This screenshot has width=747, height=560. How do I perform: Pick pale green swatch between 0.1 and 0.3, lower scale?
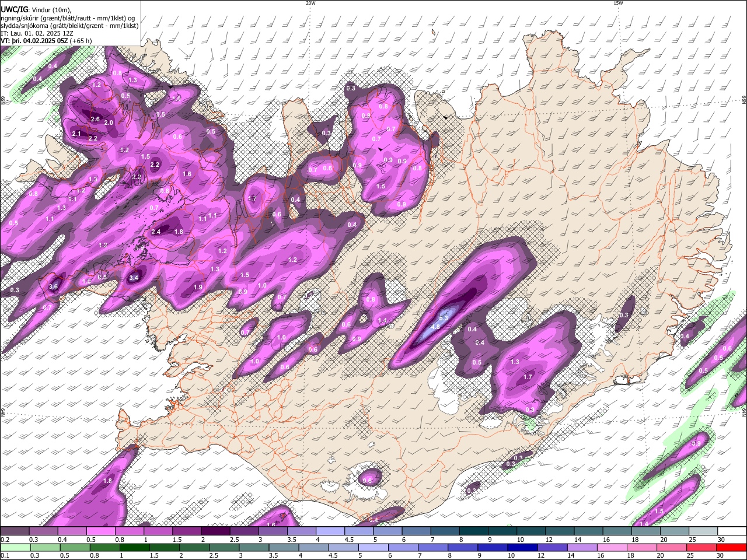click(x=15, y=547)
